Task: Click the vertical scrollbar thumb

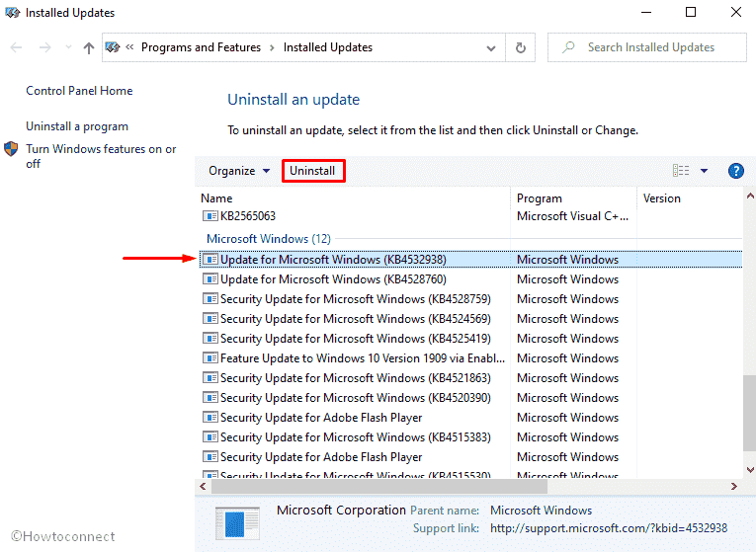Action: (x=750, y=414)
